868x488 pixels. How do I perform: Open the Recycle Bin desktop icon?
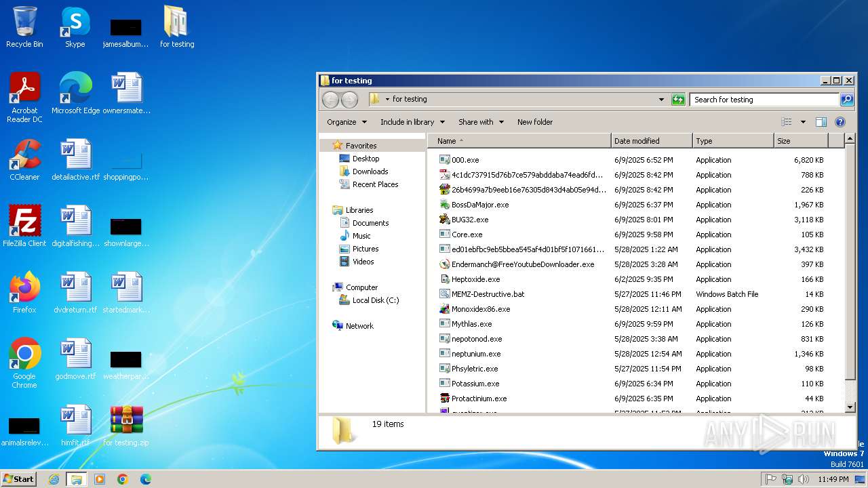click(x=24, y=27)
